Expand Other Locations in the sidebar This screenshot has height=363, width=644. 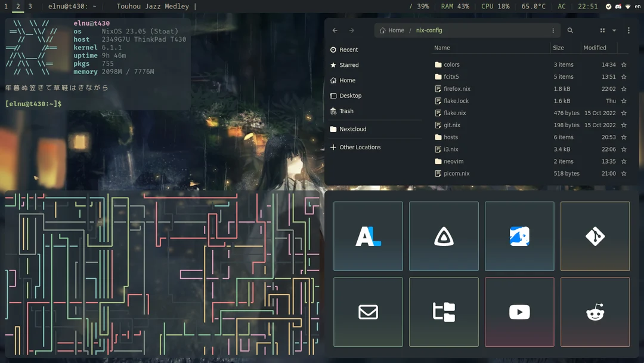tap(360, 147)
